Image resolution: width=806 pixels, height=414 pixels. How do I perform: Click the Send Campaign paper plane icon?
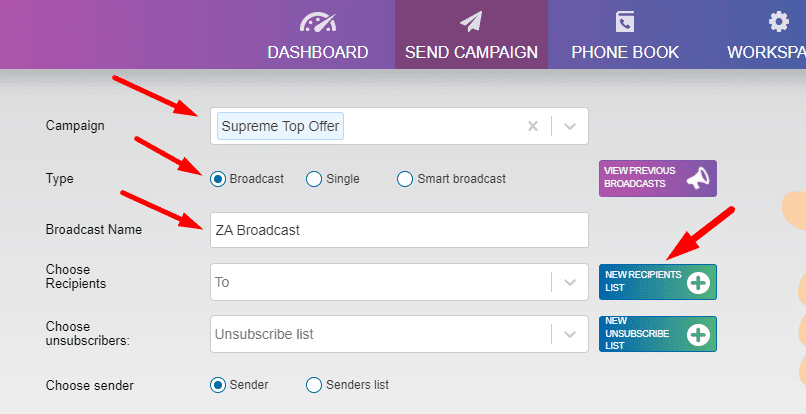pyautogui.click(x=471, y=22)
